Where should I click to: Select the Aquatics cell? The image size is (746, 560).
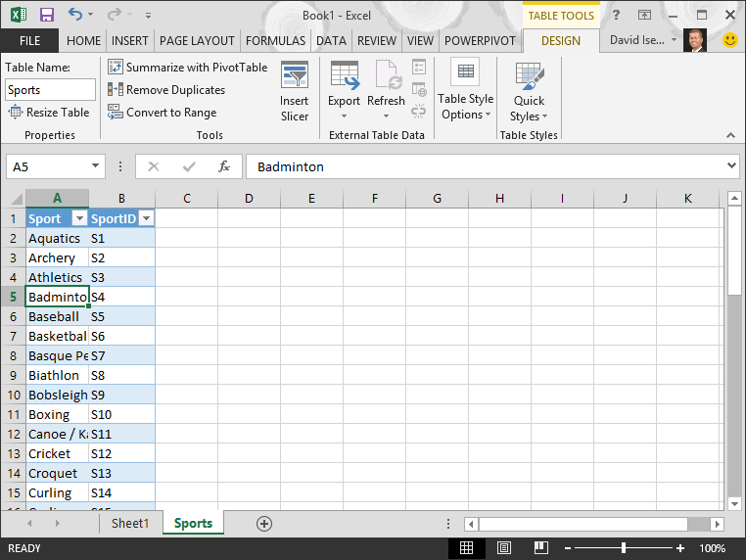coord(57,238)
